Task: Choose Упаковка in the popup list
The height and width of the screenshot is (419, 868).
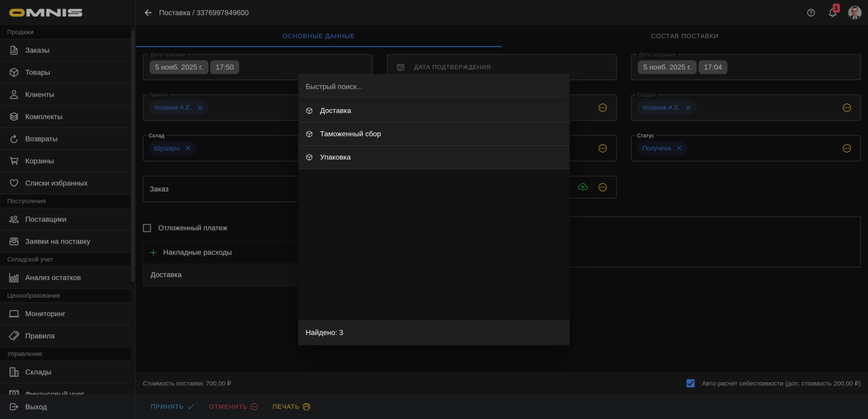Action: coord(335,157)
